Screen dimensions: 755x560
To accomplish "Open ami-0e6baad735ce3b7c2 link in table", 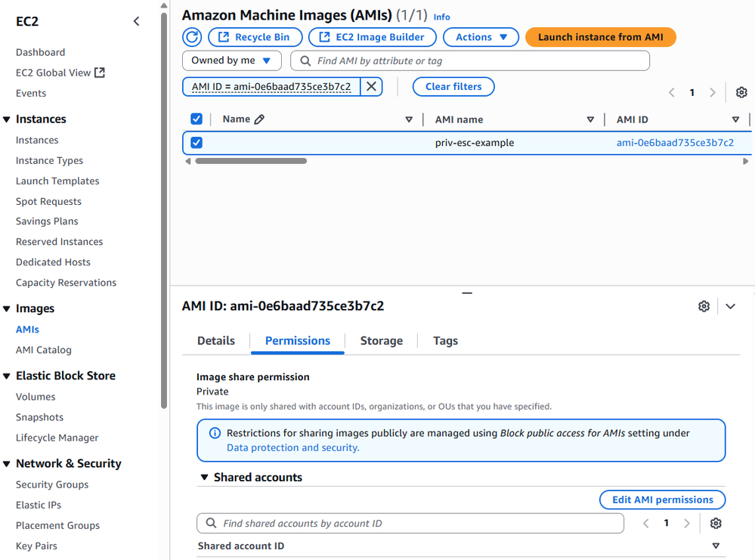I will [x=675, y=143].
